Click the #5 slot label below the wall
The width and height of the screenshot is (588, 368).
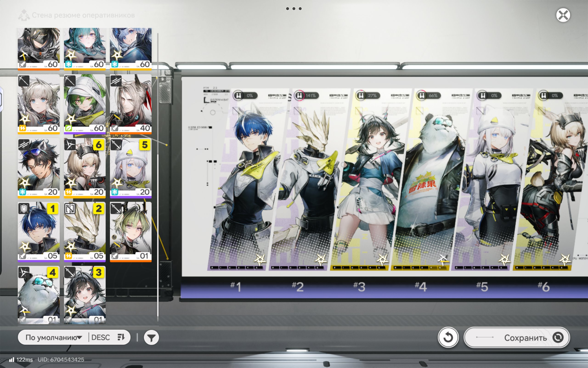pyautogui.click(x=482, y=287)
